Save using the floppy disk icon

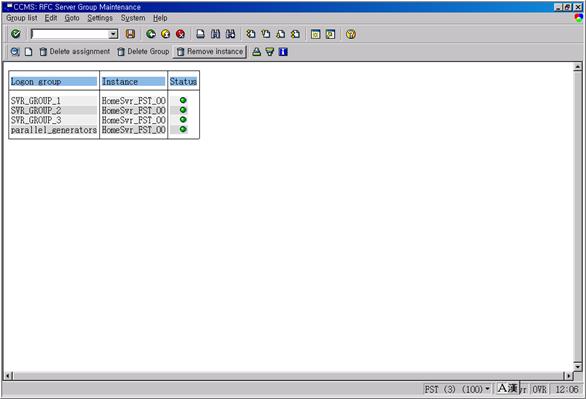pyautogui.click(x=130, y=34)
